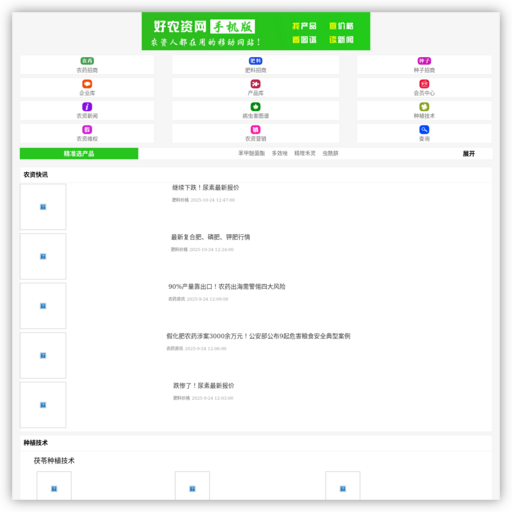Click thumbnail beside 假化肥农药涉案 article
This screenshot has width=512, height=512.
[x=43, y=355]
